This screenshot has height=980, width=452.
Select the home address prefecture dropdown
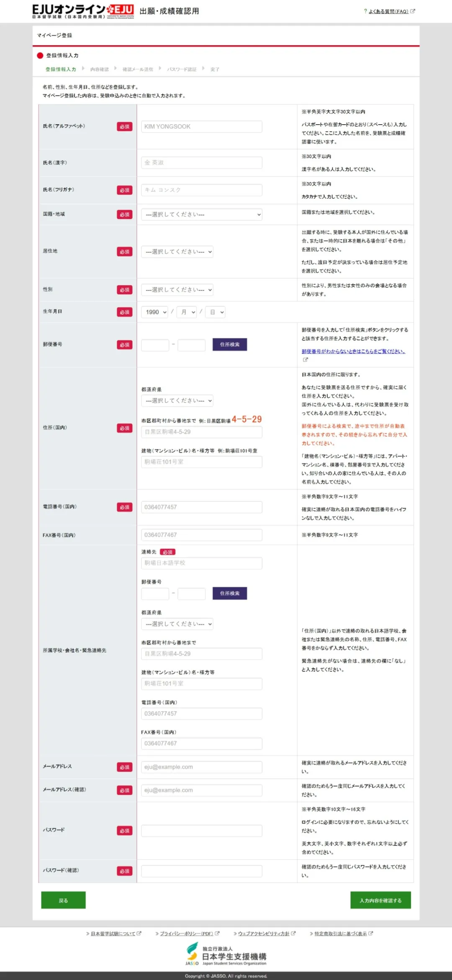click(177, 401)
